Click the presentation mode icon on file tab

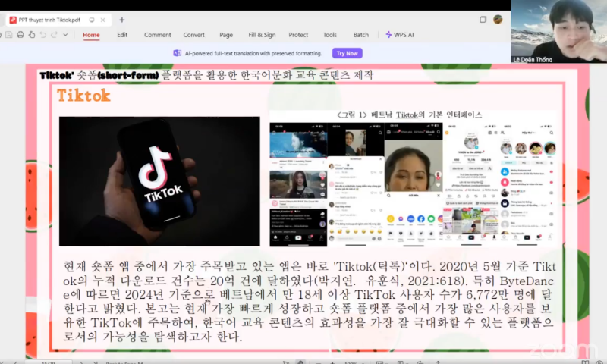(x=92, y=20)
